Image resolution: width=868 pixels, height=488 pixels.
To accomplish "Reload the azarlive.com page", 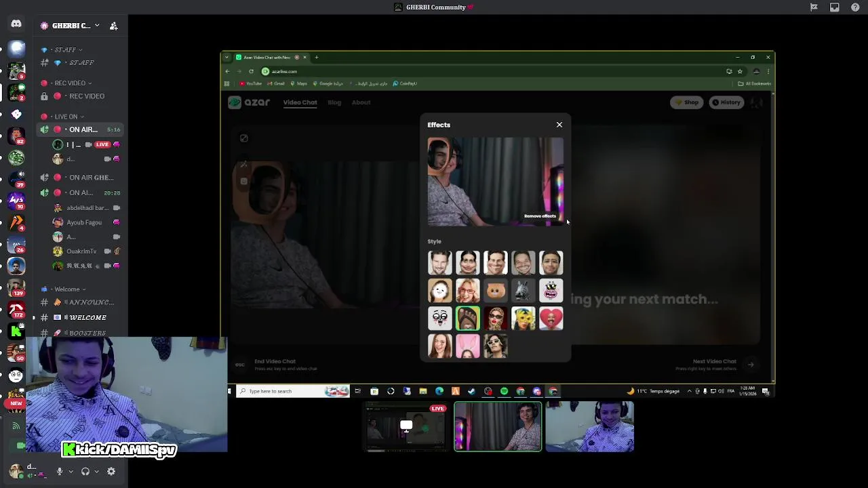I will (251, 71).
